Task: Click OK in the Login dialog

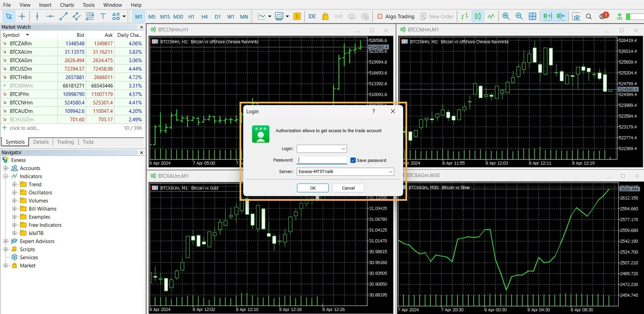Action: (x=313, y=188)
